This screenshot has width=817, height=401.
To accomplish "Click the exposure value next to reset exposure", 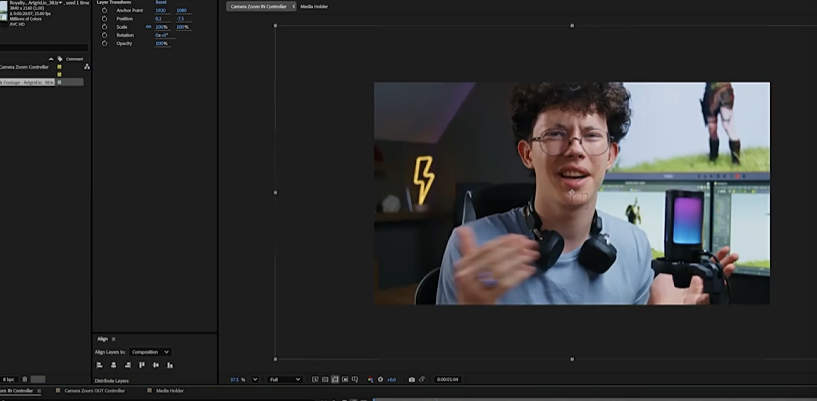I will coord(391,380).
